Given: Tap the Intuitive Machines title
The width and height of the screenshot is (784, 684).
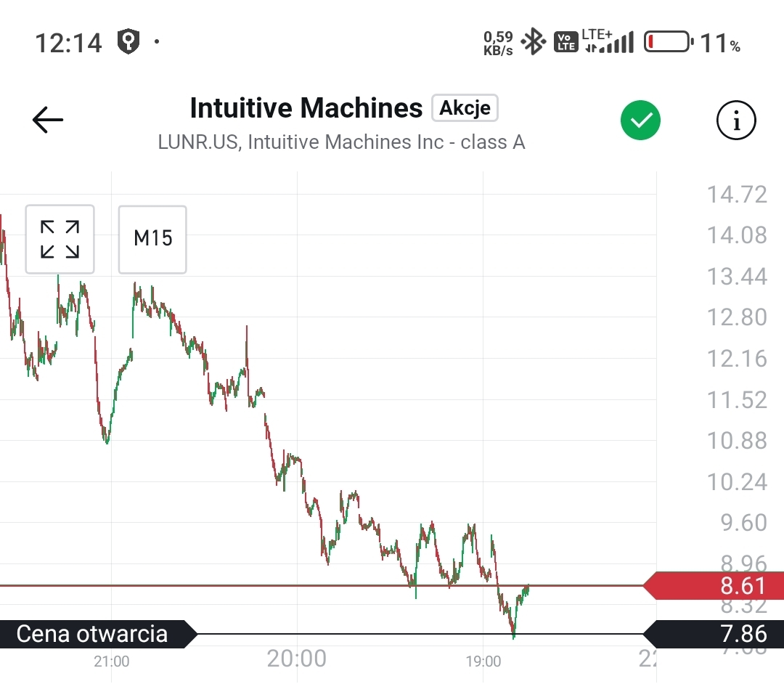Looking at the screenshot, I should 306,108.
